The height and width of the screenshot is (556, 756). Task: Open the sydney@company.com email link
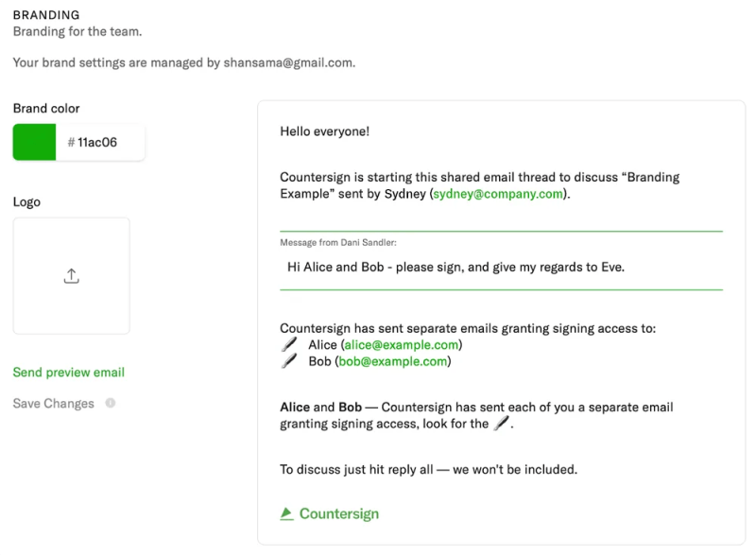pyautogui.click(x=498, y=194)
